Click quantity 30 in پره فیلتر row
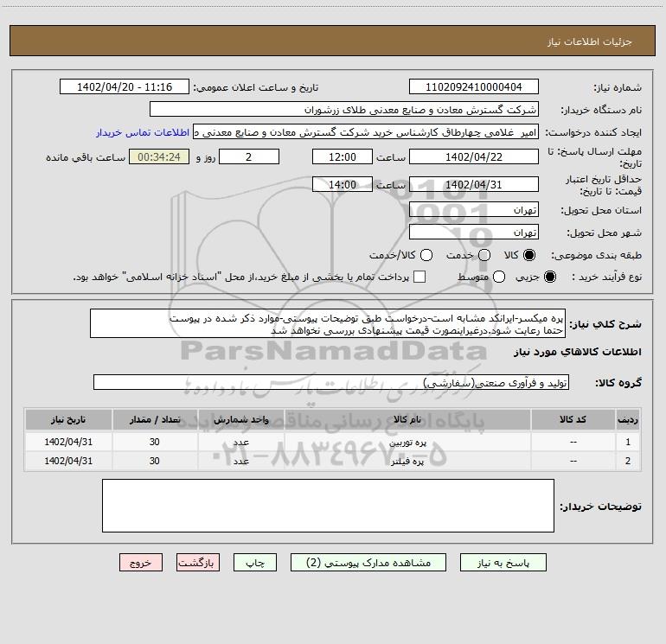This screenshot has height=644, width=666. (x=155, y=461)
